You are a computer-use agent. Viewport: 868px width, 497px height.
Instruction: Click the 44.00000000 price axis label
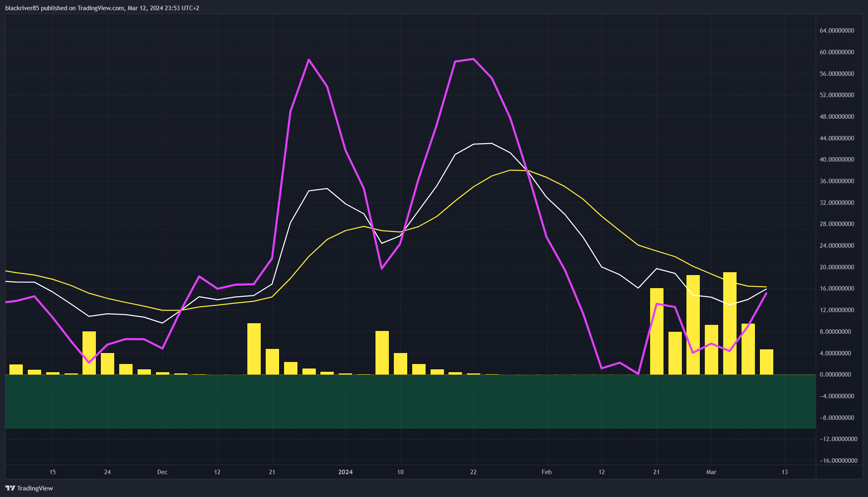click(x=837, y=138)
